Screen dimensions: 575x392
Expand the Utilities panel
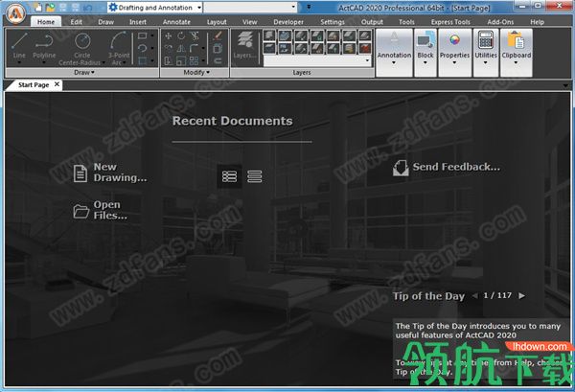486,53
